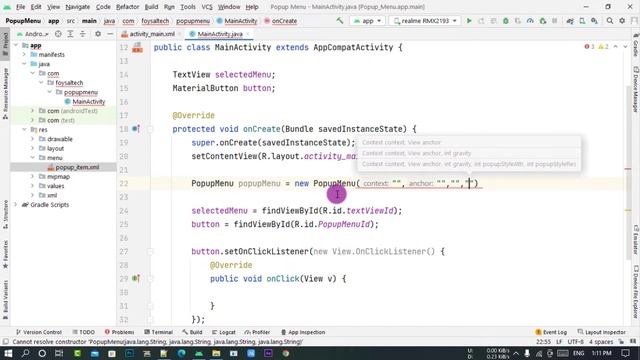This screenshot has height=360, width=640.
Task: Open the File menu
Action: point(20,7)
